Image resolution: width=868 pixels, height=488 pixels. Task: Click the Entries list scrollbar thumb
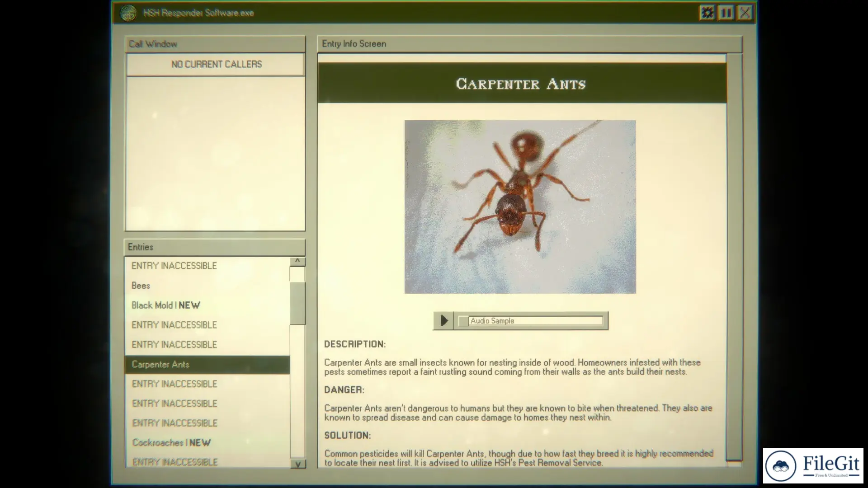tap(297, 303)
